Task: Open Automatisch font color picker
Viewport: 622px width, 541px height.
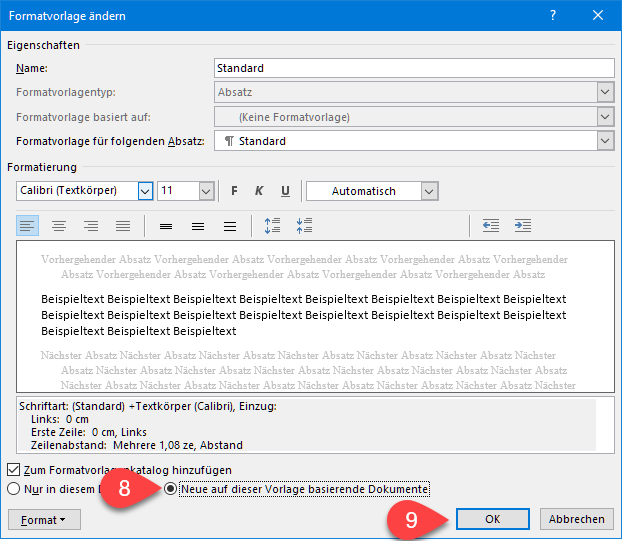Action: [x=430, y=191]
